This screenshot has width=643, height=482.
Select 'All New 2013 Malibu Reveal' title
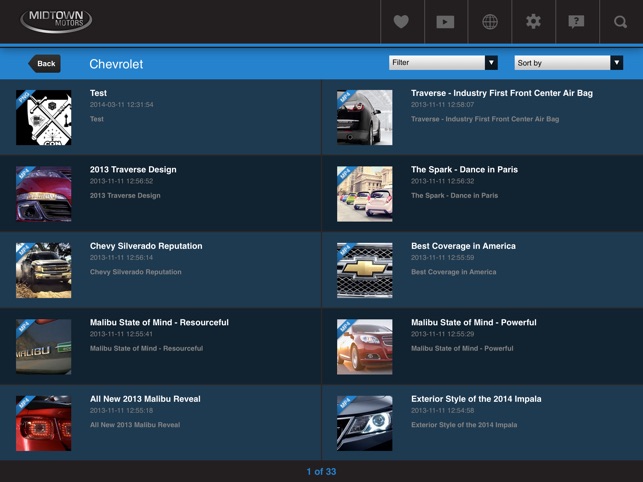(145, 399)
